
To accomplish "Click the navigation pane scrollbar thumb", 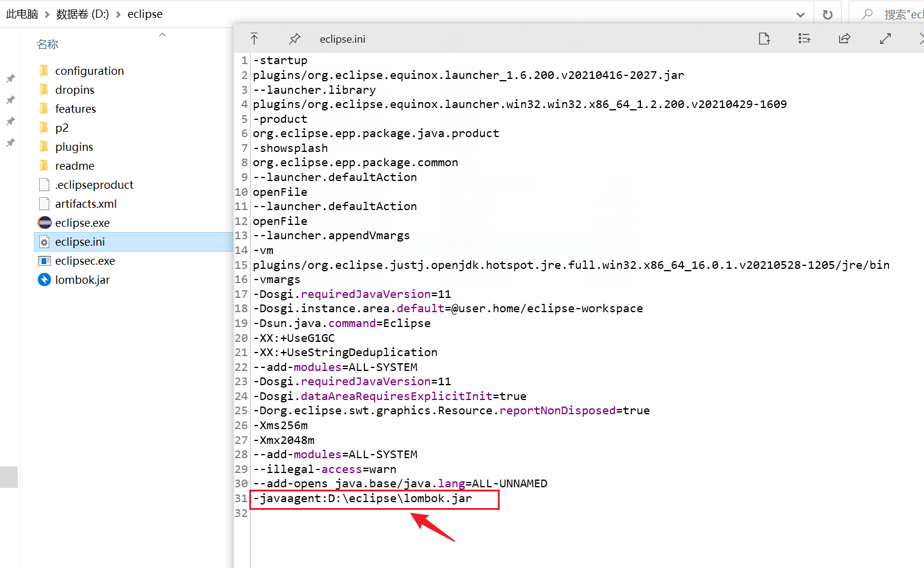I will (x=9, y=477).
